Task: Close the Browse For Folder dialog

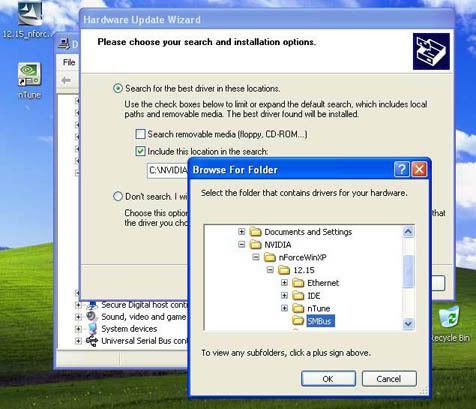Action: coord(419,169)
